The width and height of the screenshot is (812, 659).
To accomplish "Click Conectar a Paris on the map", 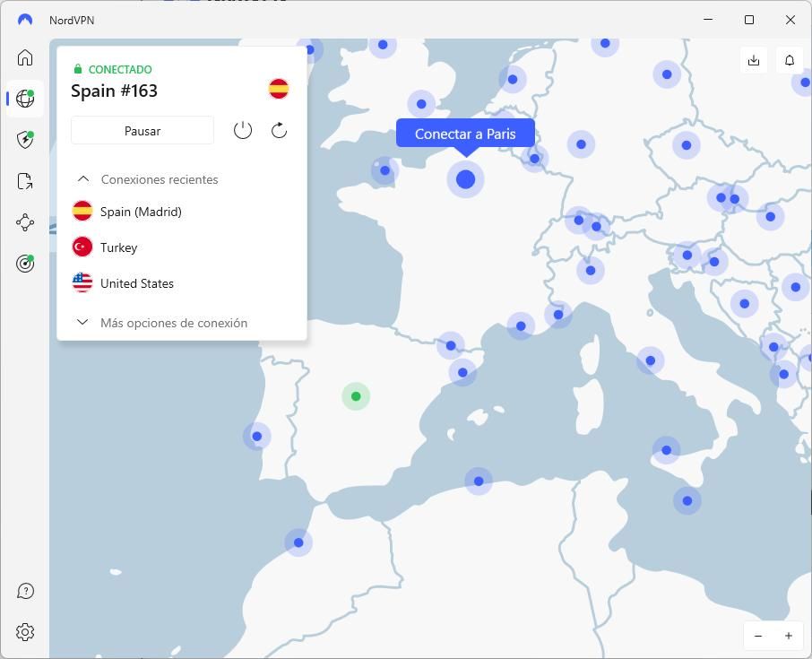I will (465, 133).
